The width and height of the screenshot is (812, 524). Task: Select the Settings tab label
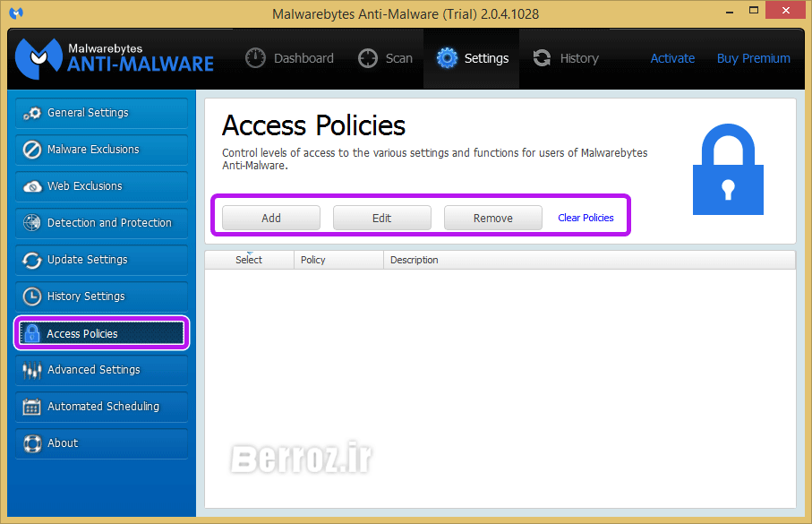pyautogui.click(x=486, y=58)
